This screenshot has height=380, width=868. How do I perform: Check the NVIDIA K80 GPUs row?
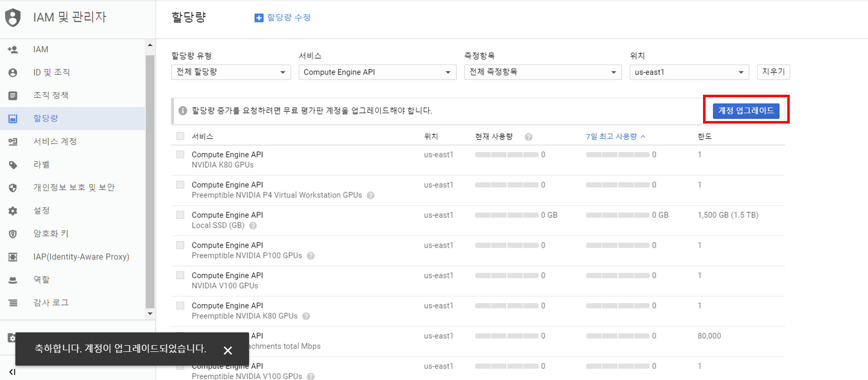click(180, 154)
